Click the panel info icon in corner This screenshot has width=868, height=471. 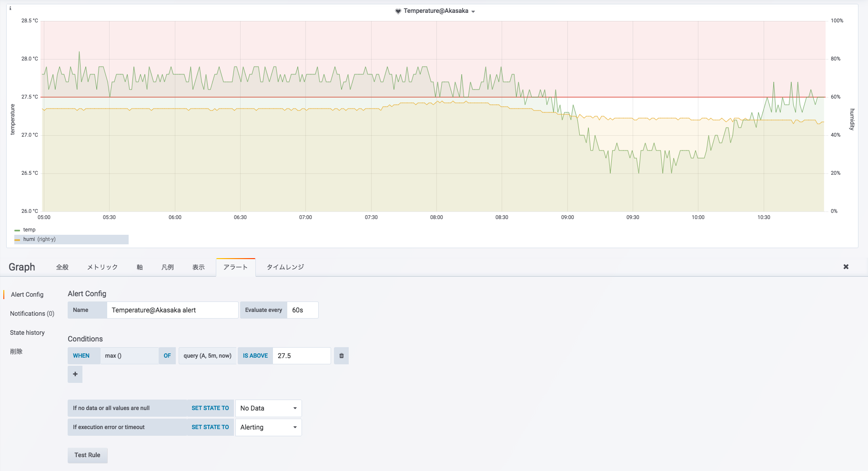(10, 8)
